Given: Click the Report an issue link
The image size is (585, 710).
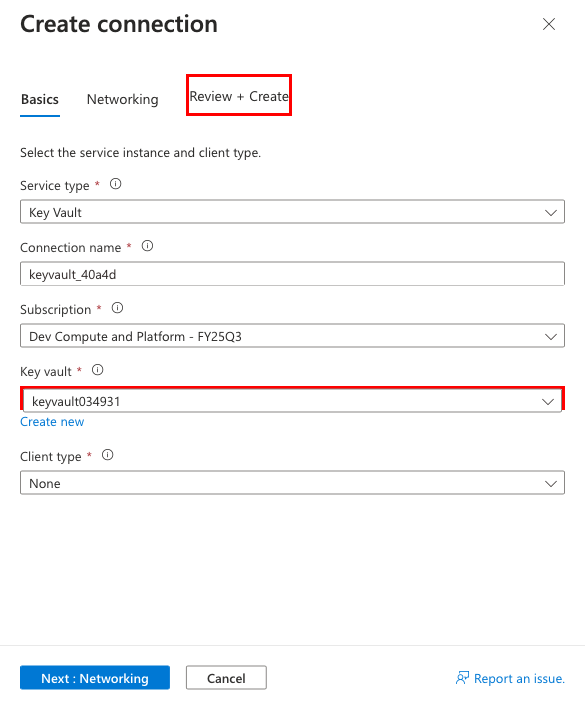Looking at the screenshot, I should point(519,678).
